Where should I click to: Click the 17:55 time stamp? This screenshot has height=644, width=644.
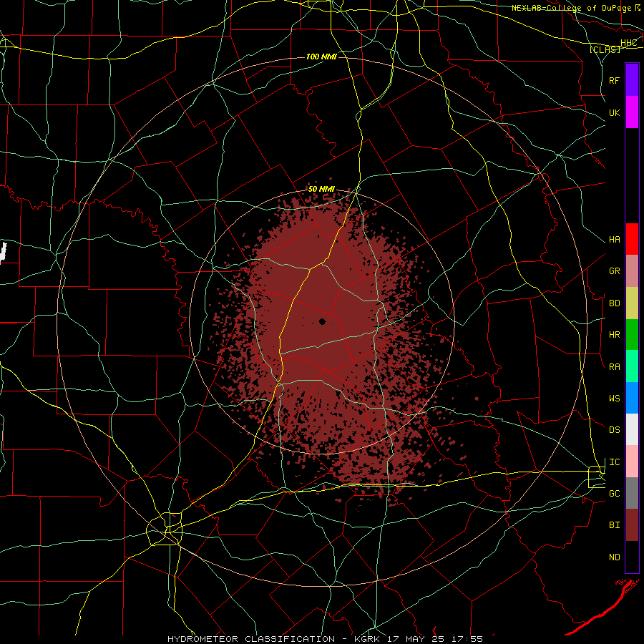(x=468, y=639)
